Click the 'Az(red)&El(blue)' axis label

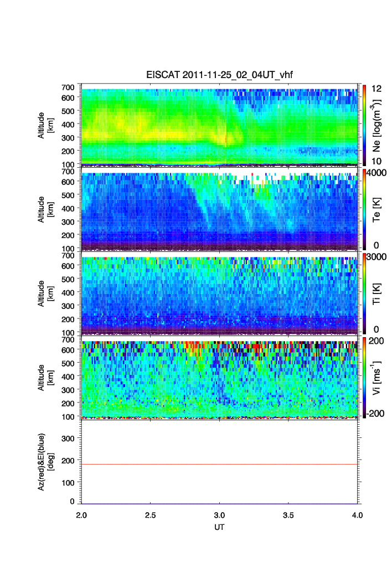(42, 462)
